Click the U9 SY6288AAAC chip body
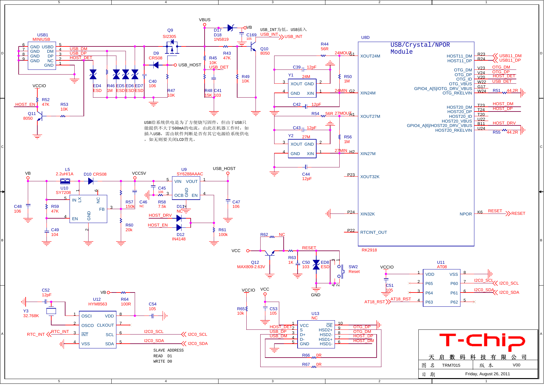Screen dimensions: 555x392 pos(186,188)
